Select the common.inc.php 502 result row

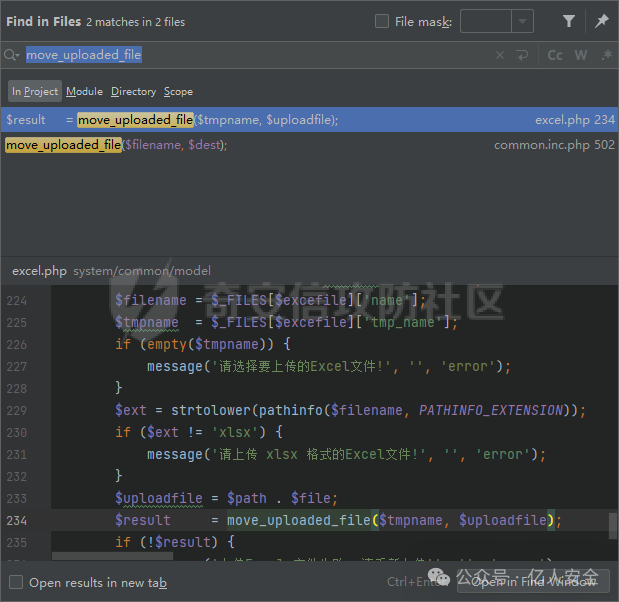click(x=310, y=145)
